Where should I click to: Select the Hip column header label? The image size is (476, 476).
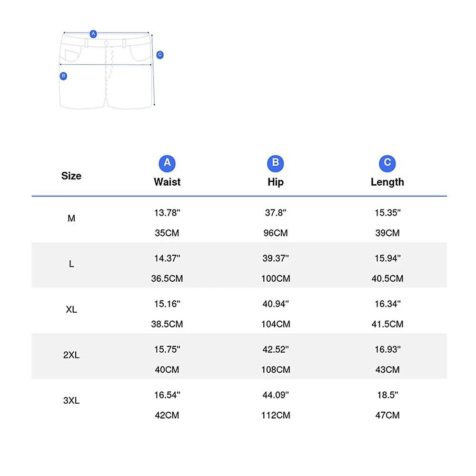pos(276,182)
